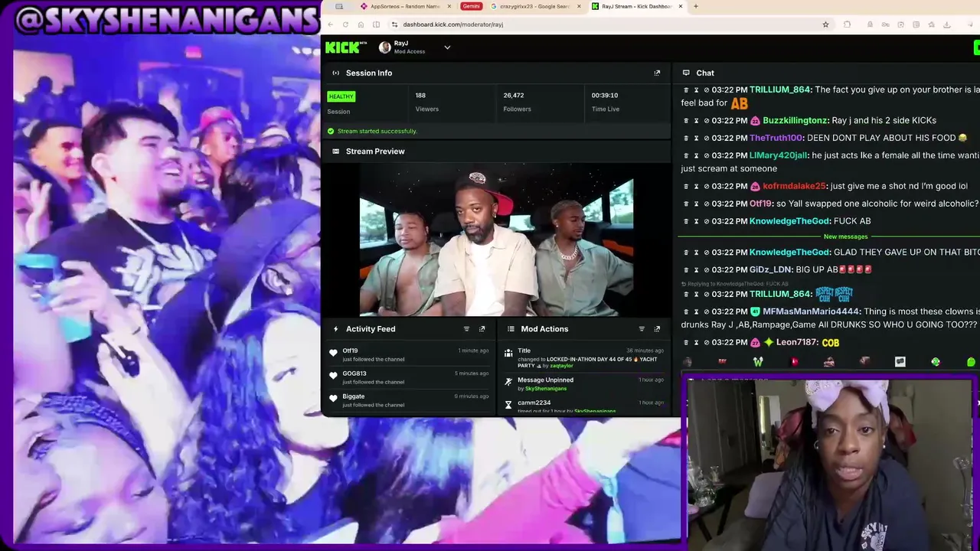Close the crazygirlxx23 Google Search tab

[579, 6]
